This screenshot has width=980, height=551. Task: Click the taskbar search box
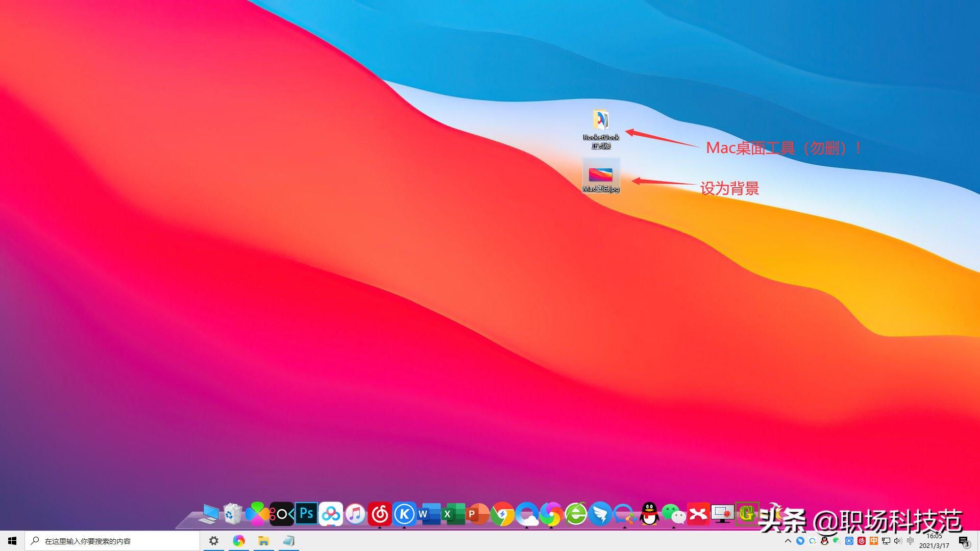112,541
